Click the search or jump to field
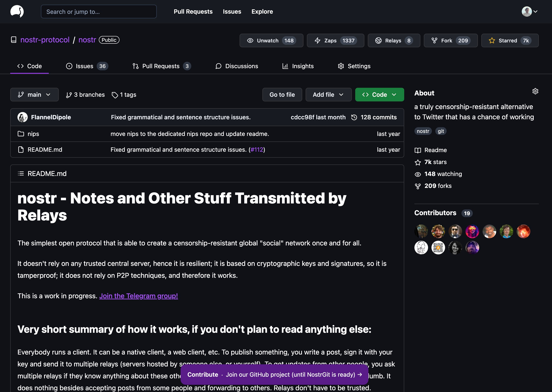The image size is (552, 392). (x=98, y=11)
